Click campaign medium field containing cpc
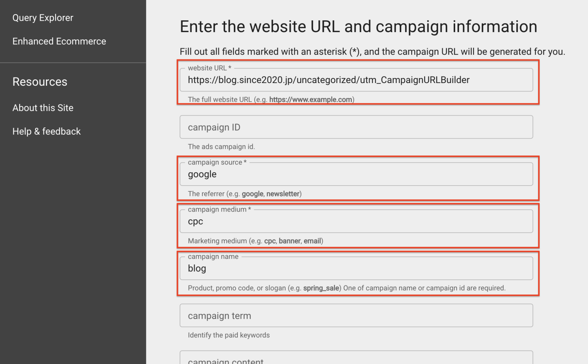Viewport: 588px width, 364px height. tap(356, 222)
